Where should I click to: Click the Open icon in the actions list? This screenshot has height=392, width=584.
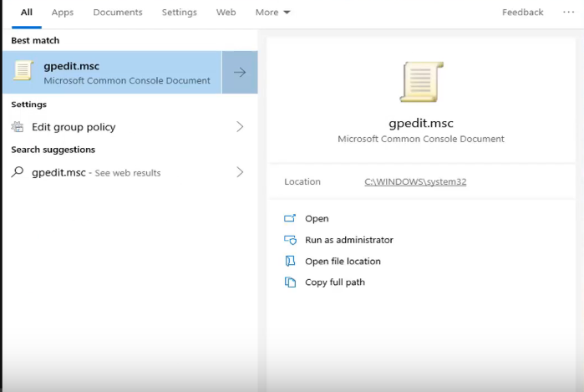tap(290, 218)
